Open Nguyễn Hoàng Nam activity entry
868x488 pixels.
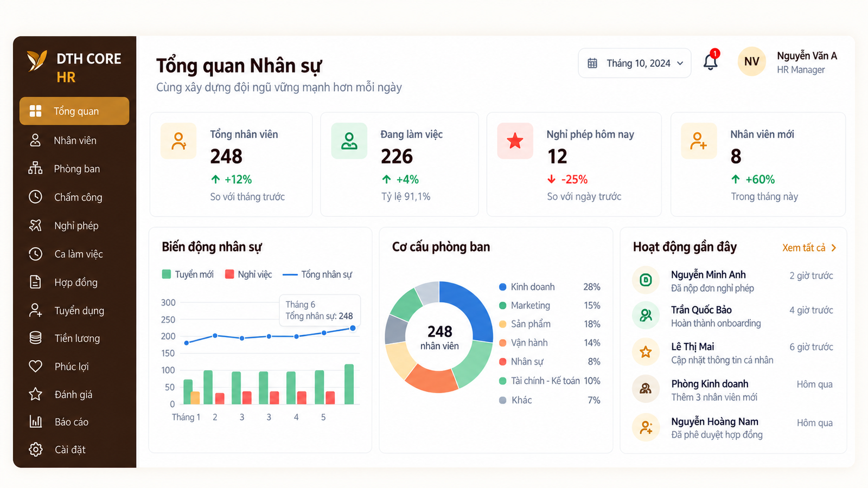click(x=733, y=428)
